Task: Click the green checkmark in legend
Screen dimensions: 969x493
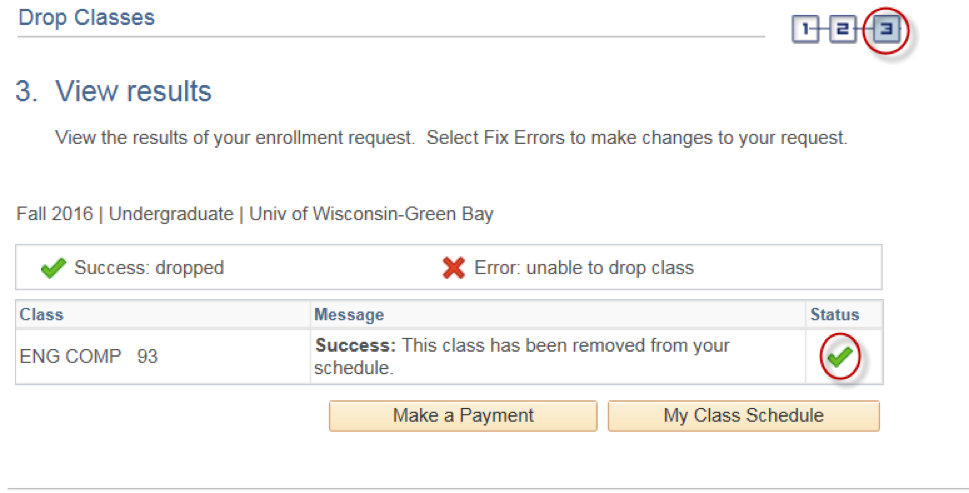Action: point(53,268)
